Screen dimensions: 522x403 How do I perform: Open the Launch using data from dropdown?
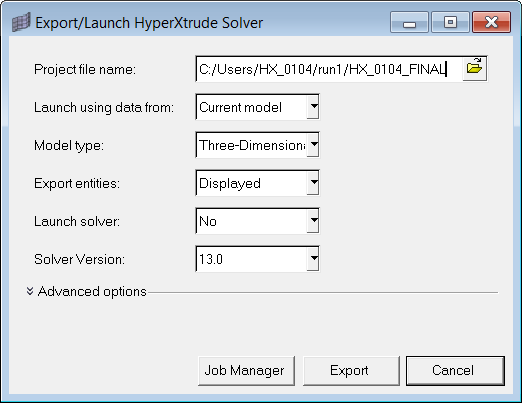(313, 107)
